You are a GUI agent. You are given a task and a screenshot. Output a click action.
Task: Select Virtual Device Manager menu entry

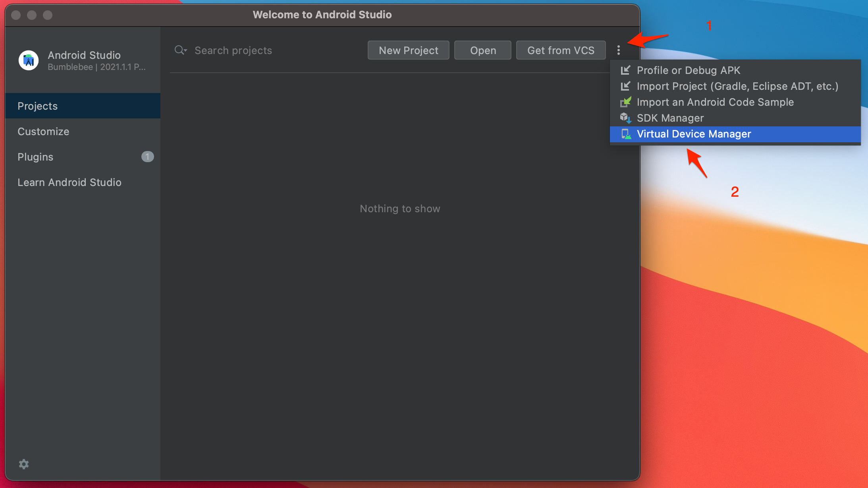(x=694, y=134)
